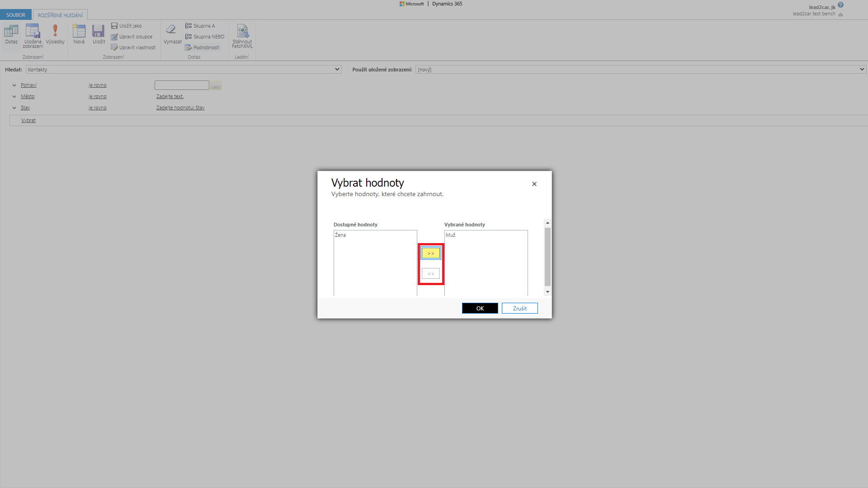
Task: Toggle Podrobnosti in Dotaz group
Action: click(x=203, y=47)
